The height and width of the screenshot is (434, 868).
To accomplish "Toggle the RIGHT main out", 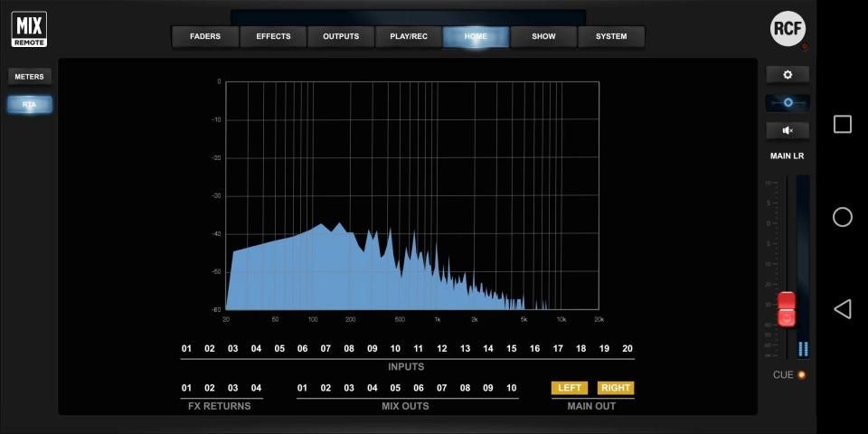I will (616, 388).
